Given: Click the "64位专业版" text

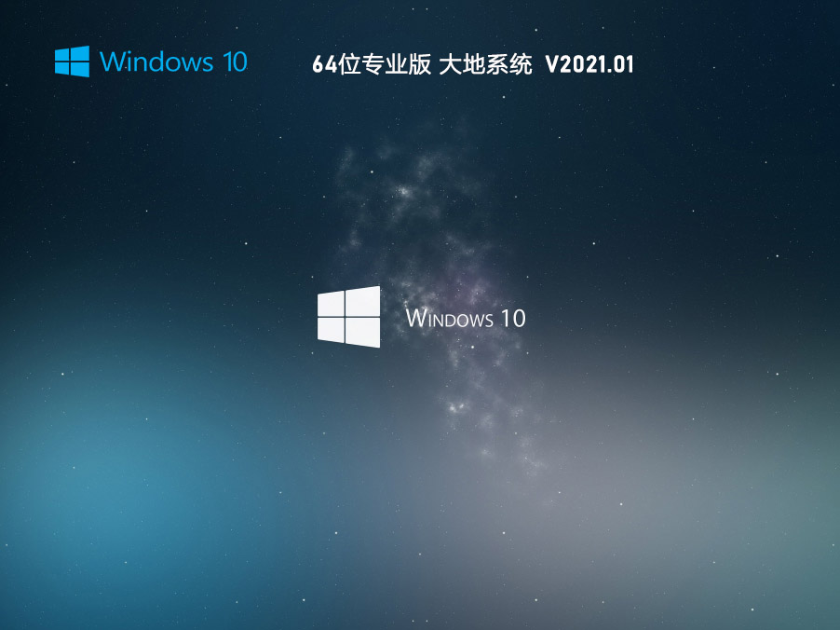Looking at the screenshot, I should (372, 64).
